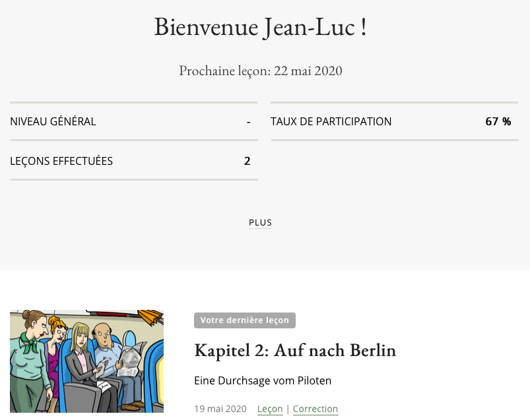Click the Leçons effectuées count 2
530x420 pixels.
pyautogui.click(x=247, y=161)
